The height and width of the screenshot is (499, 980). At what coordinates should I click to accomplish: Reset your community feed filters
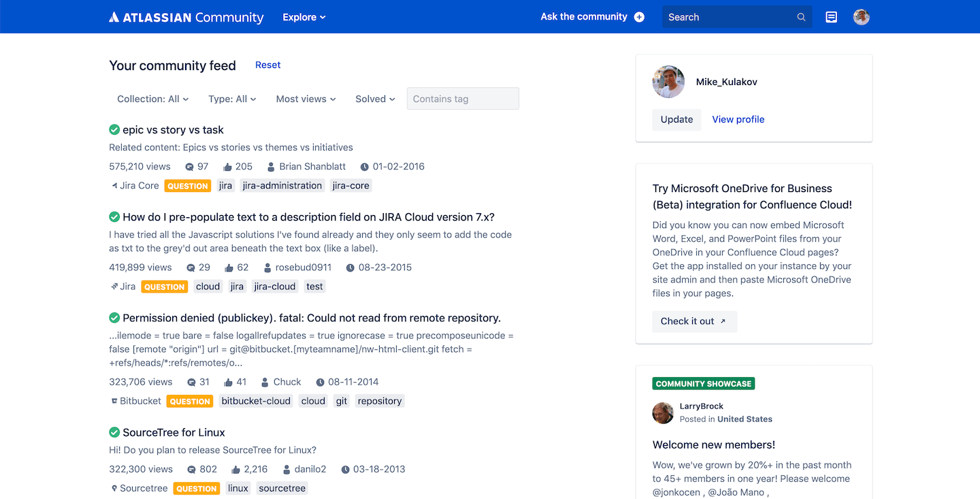(x=267, y=65)
